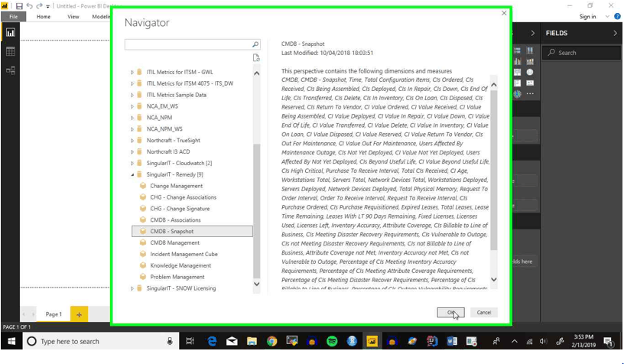Screen dimensions: 624x364
Task: Click the FIELDS pane Search box
Action: [581, 53]
